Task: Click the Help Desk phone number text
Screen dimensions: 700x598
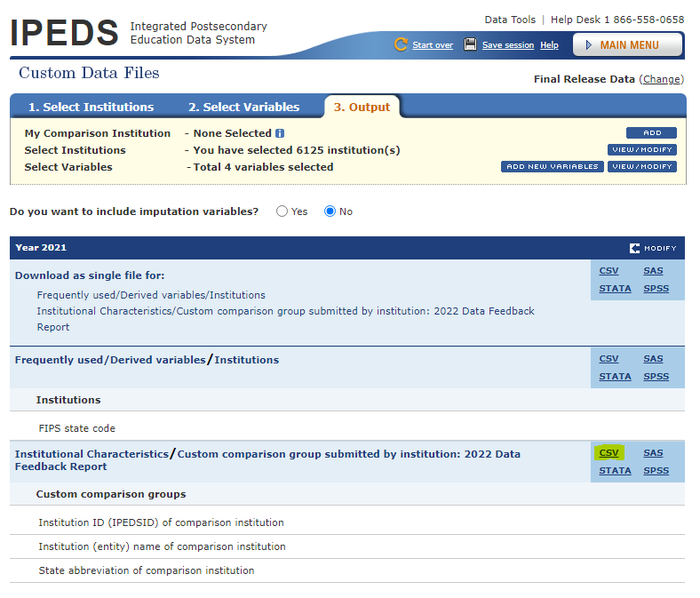Action: 617,20
